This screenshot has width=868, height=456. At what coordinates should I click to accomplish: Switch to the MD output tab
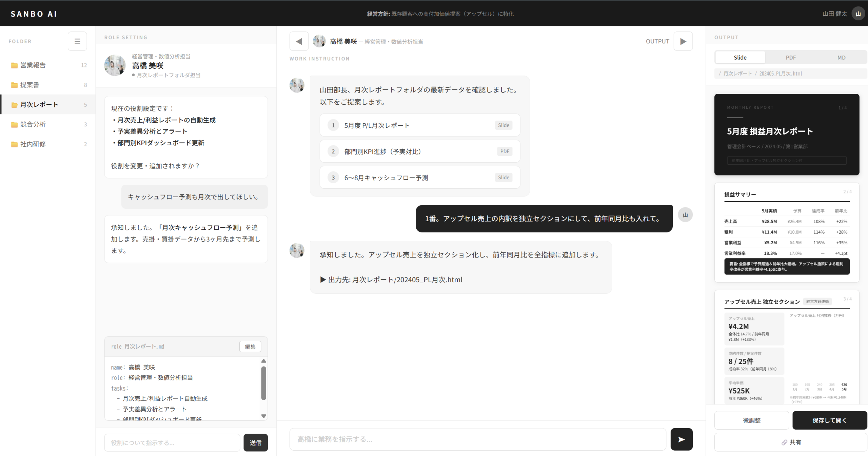click(841, 57)
